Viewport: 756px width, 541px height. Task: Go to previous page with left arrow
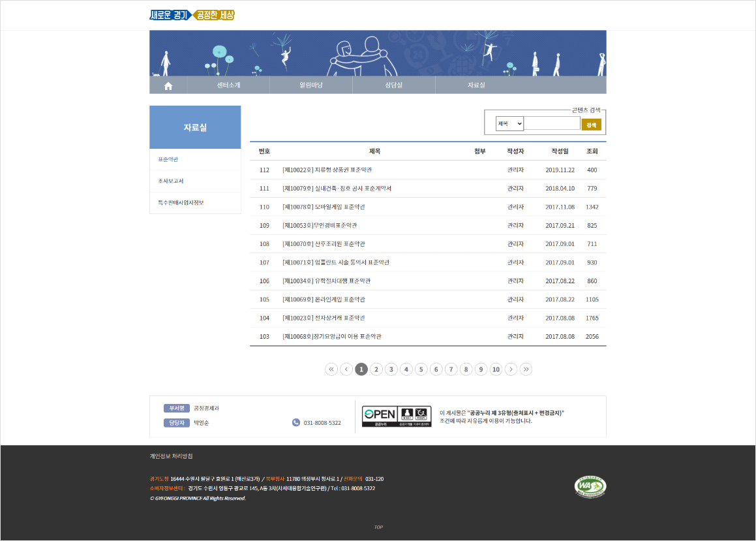pos(346,369)
